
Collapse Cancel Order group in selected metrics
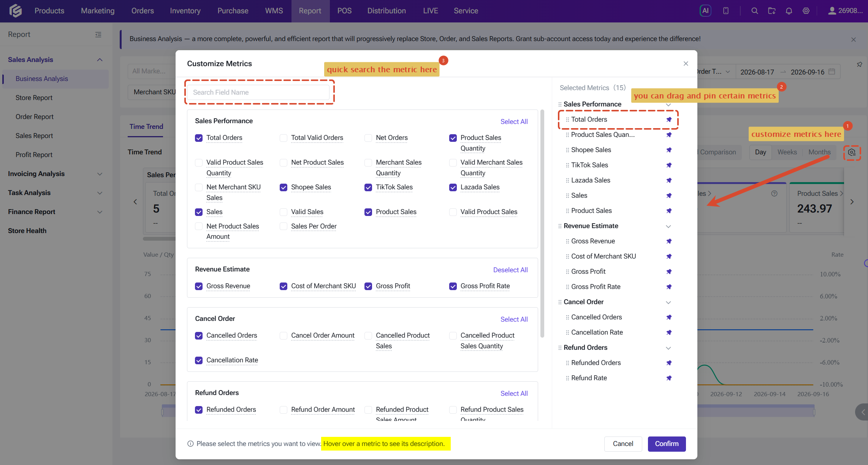(x=668, y=302)
